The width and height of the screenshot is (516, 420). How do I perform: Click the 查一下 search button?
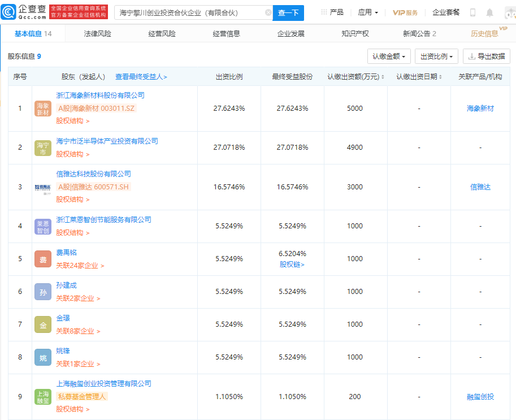tap(288, 13)
